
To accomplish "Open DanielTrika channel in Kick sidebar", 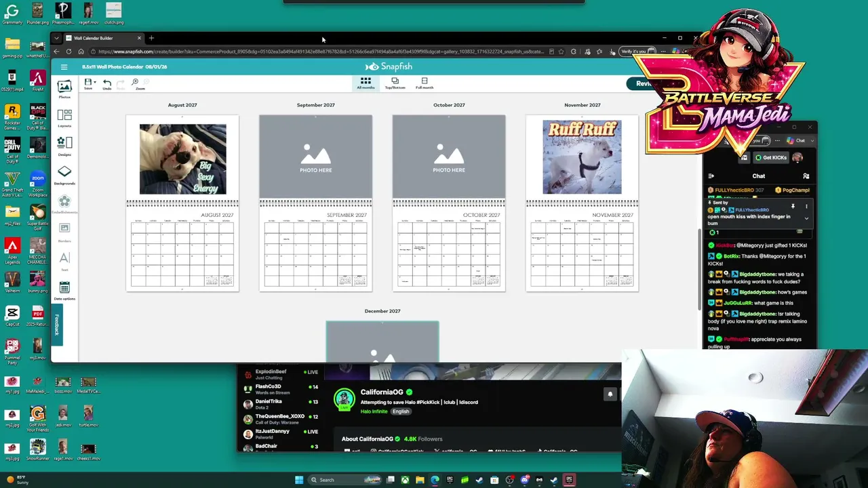I will [281, 403].
